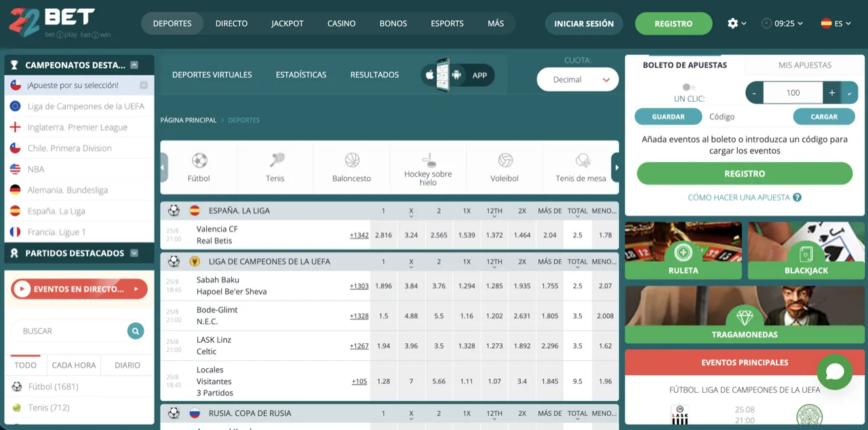The image size is (868, 430).
Task: Open the Resultados link
Action: pyautogui.click(x=374, y=75)
